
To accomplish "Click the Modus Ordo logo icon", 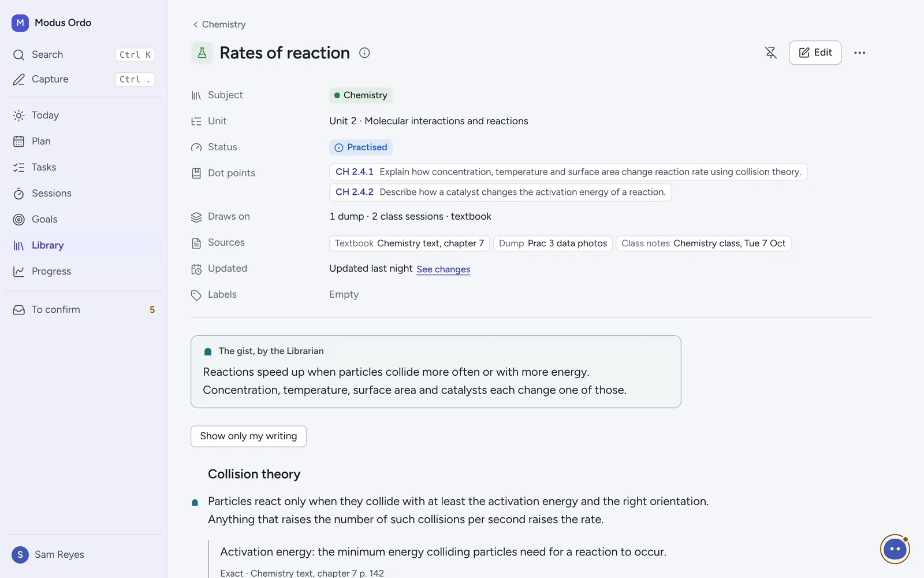I will pos(20,23).
